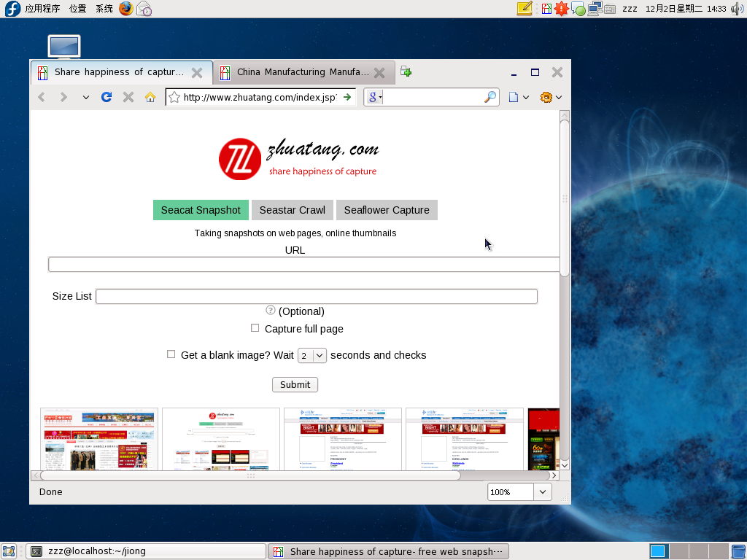Open the Seaflower Capture tab

[x=387, y=210]
